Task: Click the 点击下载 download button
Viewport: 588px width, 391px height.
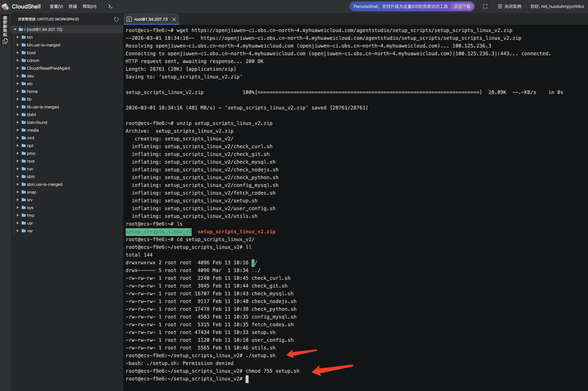Action: pos(462,6)
